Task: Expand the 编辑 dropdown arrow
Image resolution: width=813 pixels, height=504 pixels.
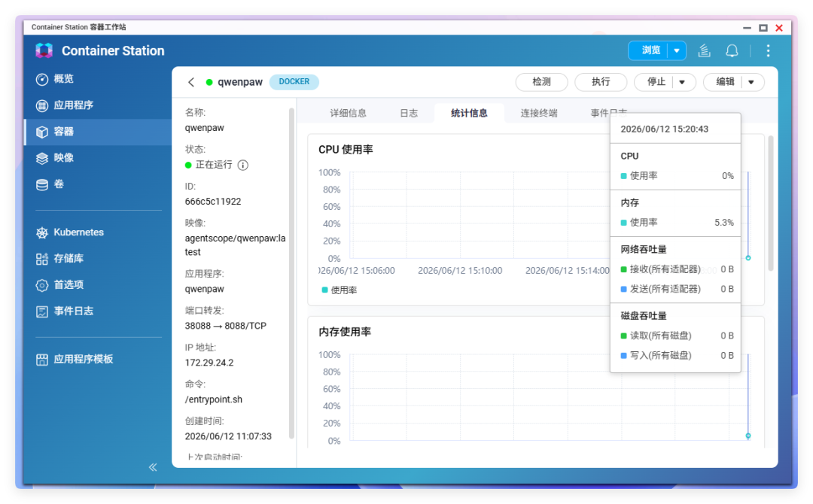Action: tap(751, 82)
